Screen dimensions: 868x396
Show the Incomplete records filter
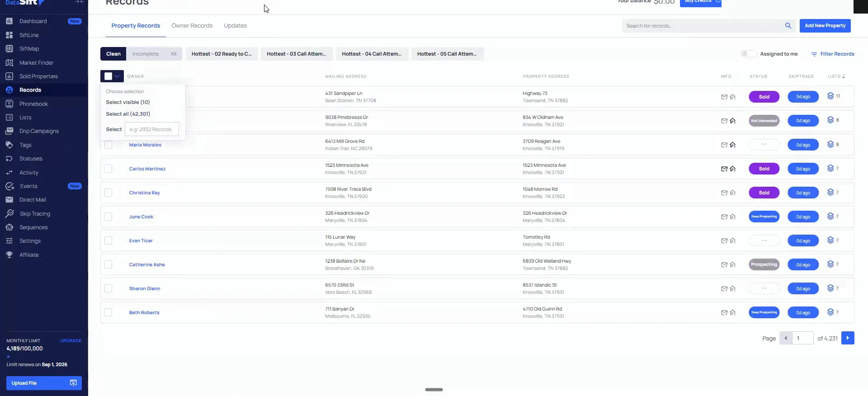click(x=146, y=54)
